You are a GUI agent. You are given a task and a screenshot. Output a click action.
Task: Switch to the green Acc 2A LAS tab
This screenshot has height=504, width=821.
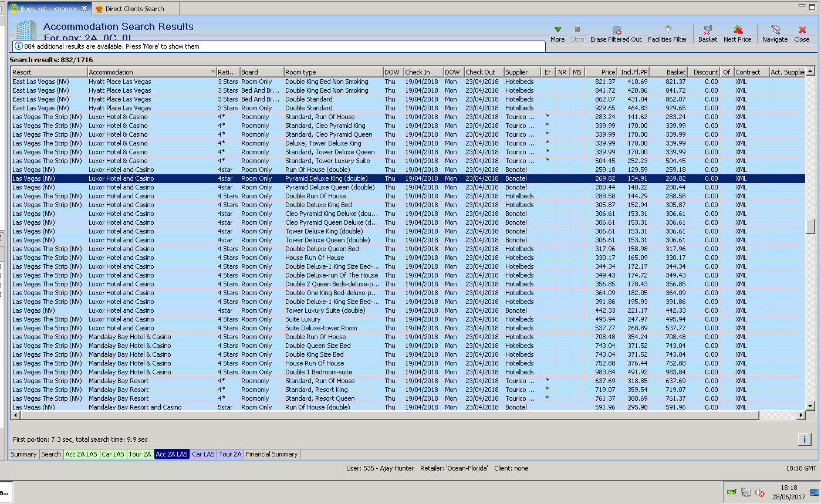(82, 454)
